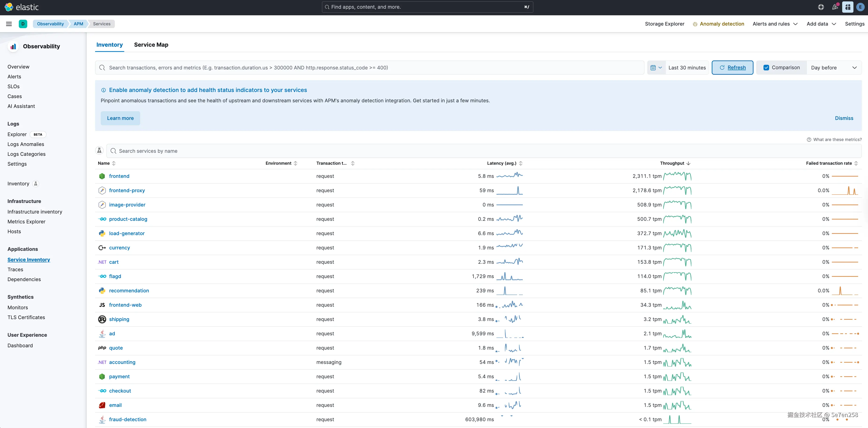Open the newsfeed notifications icon
This screenshot has height=428, width=868.
point(835,7)
